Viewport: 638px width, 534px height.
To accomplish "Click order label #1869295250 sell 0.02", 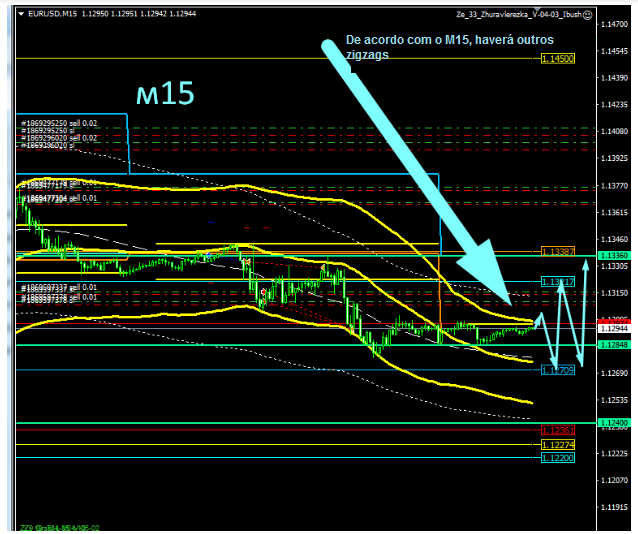I will point(58,122).
